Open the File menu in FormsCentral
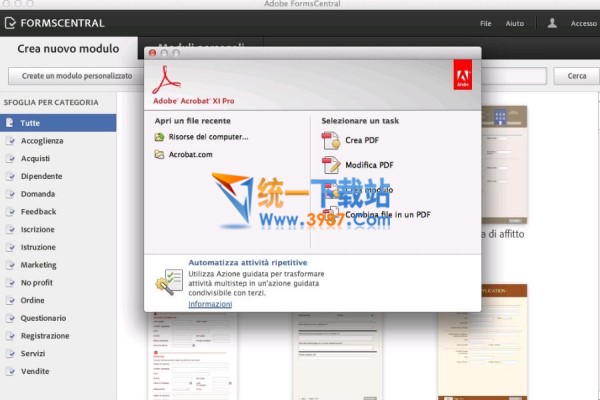Image resolution: width=600 pixels, height=400 pixels. 486,23
